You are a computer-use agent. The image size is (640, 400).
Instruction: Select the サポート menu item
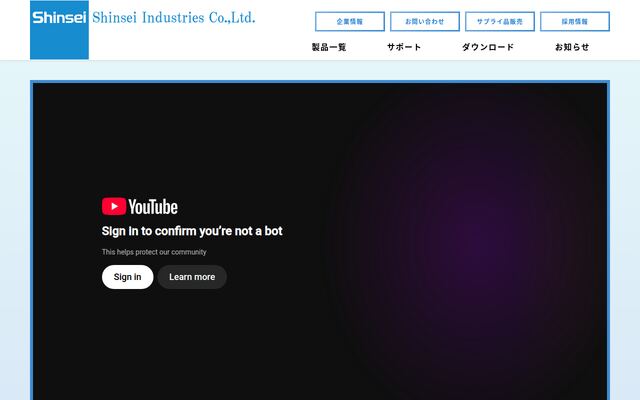[404, 47]
